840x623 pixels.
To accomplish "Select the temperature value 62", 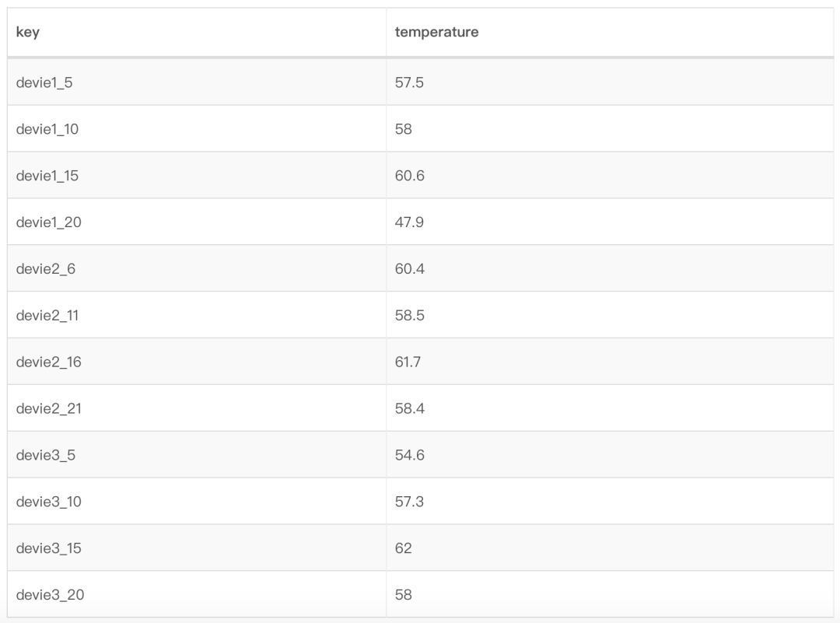I will coord(404,549).
